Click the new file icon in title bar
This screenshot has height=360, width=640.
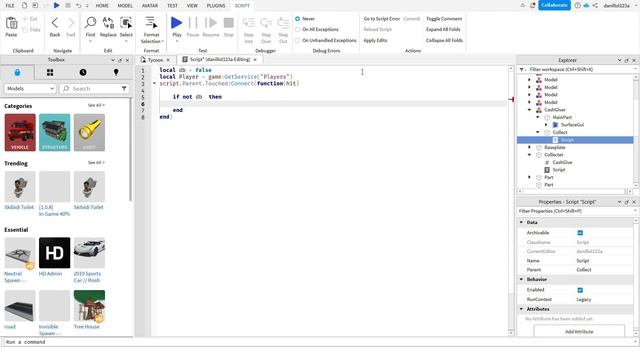coord(24,5)
